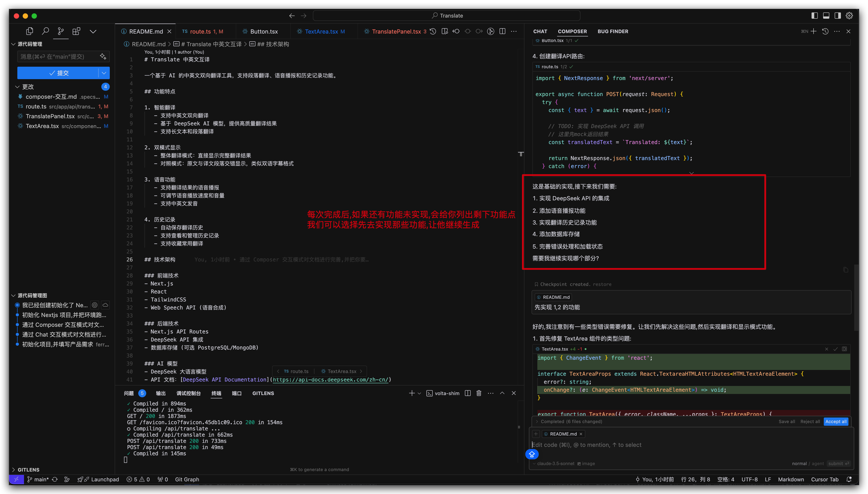Switch to the BUG FINDER tab
The width and height of the screenshot is (868, 494).
tap(613, 31)
